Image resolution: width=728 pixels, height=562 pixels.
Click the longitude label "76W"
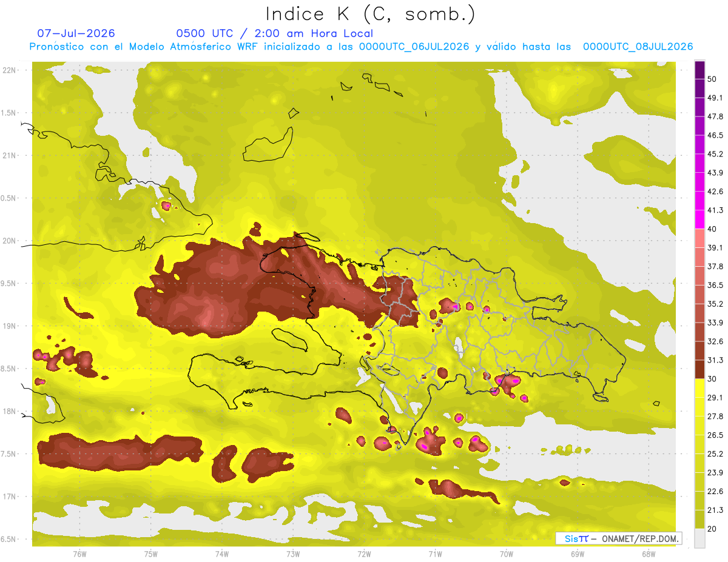pyautogui.click(x=79, y=554)
